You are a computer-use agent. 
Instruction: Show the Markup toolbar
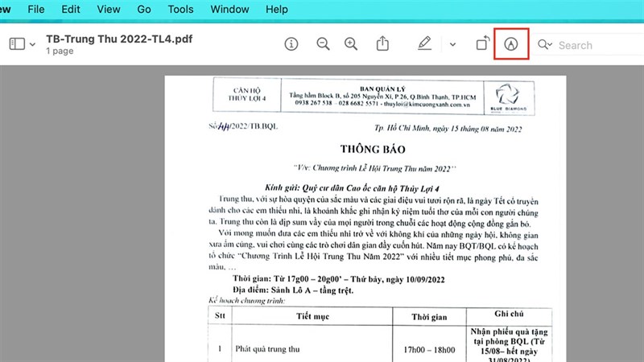click(x=511, y=44)
